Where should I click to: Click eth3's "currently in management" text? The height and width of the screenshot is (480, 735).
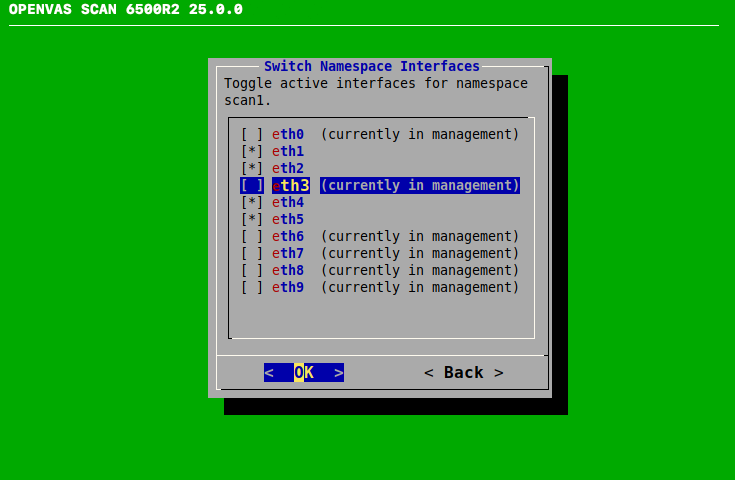pyautogui.click(x=419, y=185)
